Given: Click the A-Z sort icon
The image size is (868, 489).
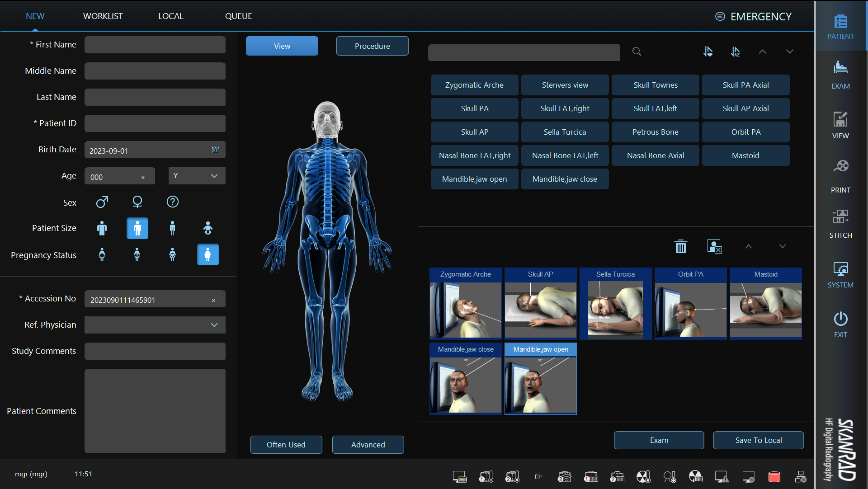Looking at the screenshot, I should point(735,52).
